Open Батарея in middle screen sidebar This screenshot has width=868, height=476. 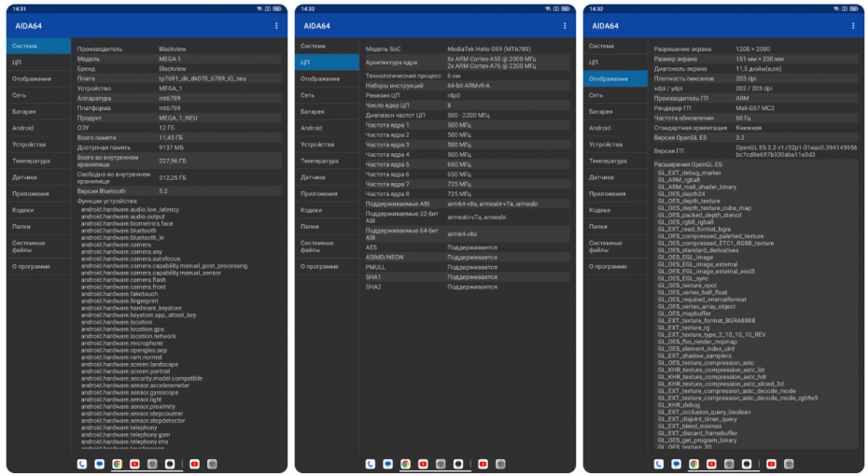tap(328, 111)
